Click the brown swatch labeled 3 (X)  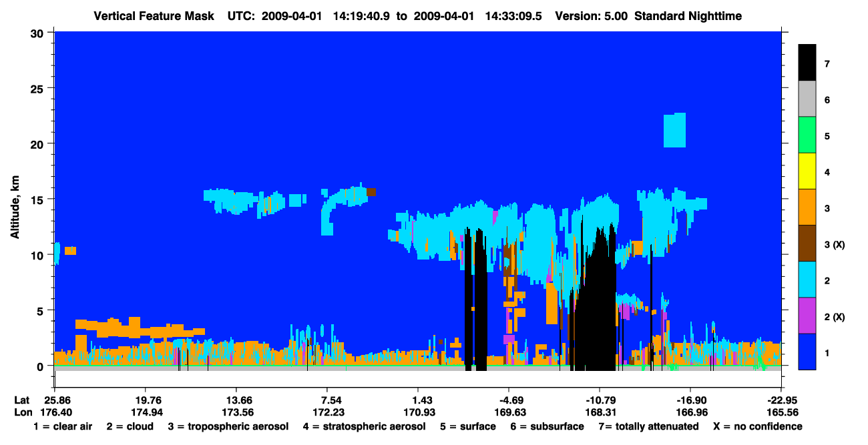click(x=807, y=244)
